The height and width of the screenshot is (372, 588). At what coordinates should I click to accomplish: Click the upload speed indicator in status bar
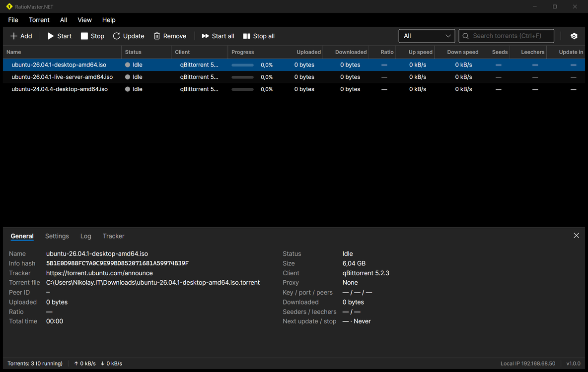85,364
